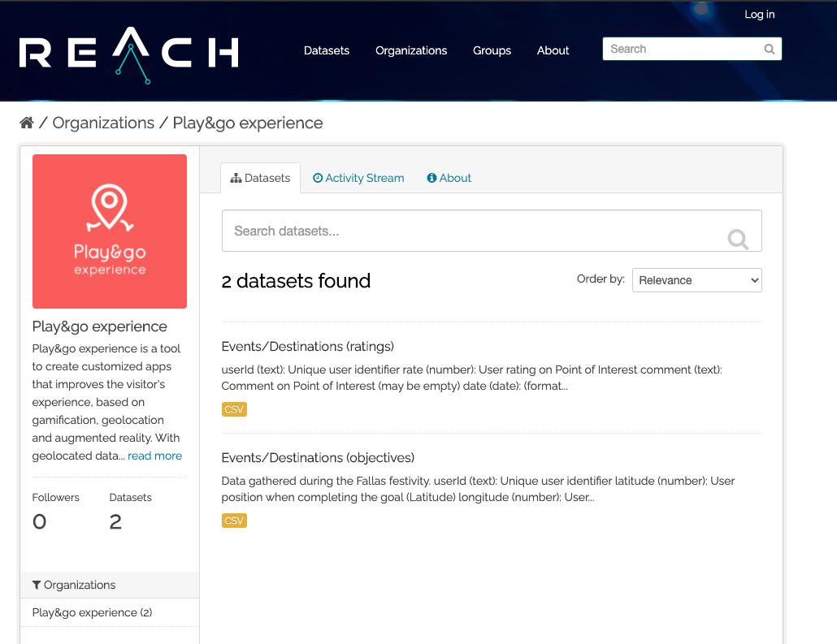Click the home icon in the breadcrumb
This screenshot has width=837, height=644.
[x=26, y=122]
